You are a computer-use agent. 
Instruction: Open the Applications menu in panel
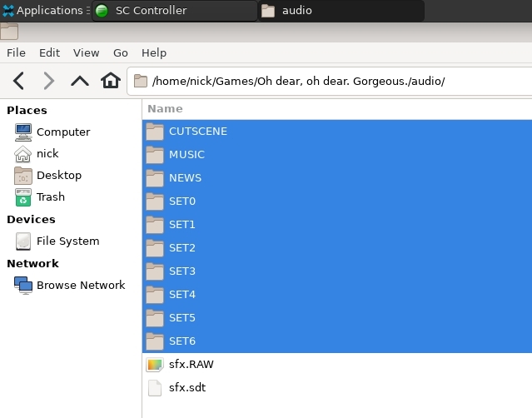pos(43,11)
